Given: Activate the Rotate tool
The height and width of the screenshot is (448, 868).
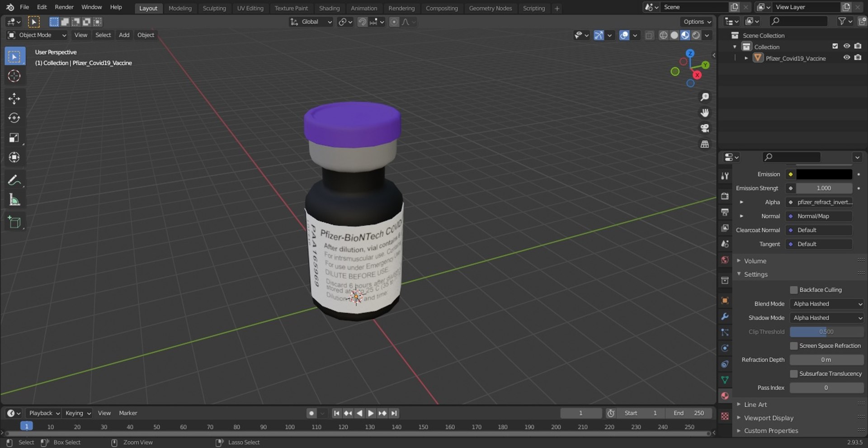Looking at the screenshot, I should pos(14,118).
